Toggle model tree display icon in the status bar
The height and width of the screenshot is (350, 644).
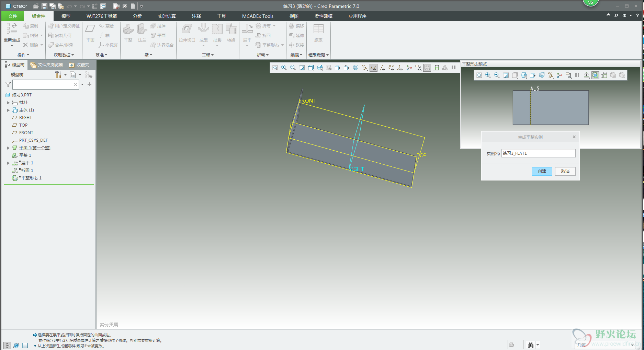pyautogui.click(x=7, y=346)
